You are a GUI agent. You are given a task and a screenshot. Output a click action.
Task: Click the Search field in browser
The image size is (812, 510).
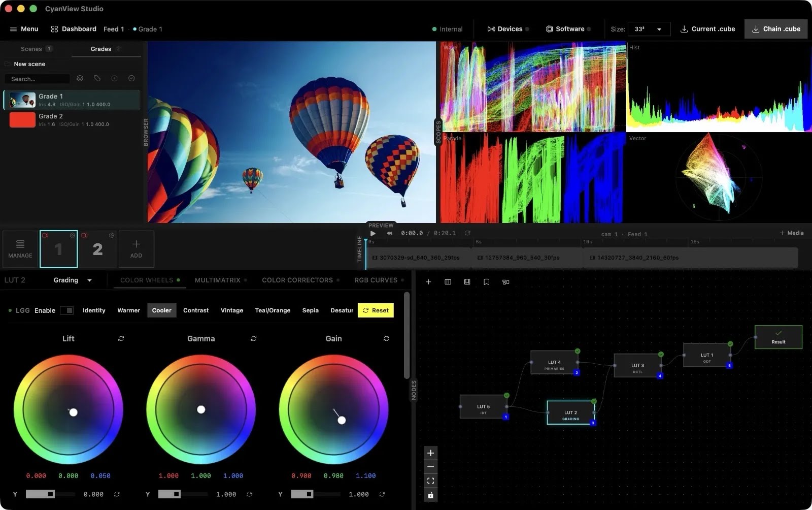37,79
